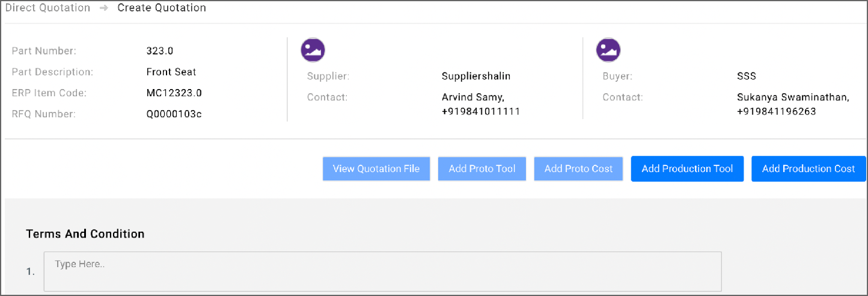Viewport: 868px width, 296px height.
Task: Click the RFQ Number Q0000103c
Action: (x=174, y=114)
